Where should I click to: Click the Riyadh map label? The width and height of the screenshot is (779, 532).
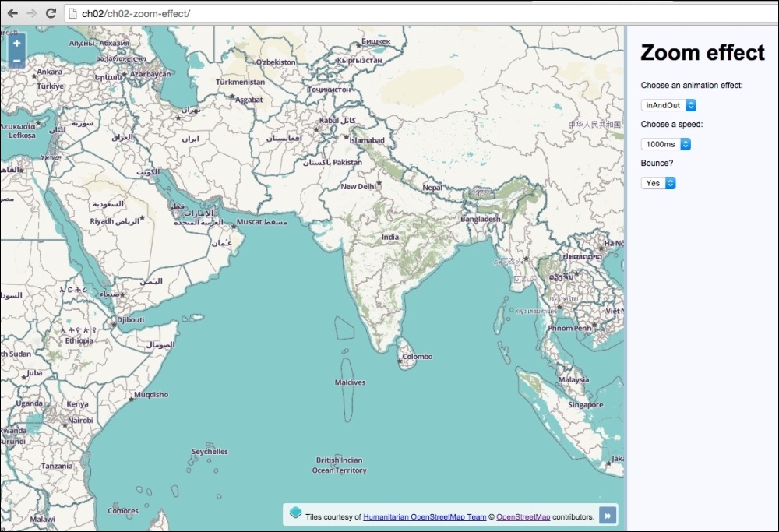tap(101, 221)
